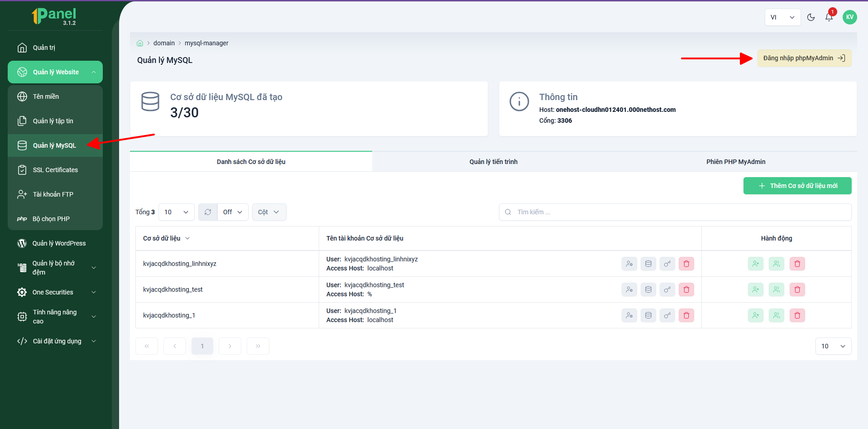The image size is (868, 429).
Task: Delete user kvjacqdkhosting_test via account column trash
Action: [x=686, y=289]
